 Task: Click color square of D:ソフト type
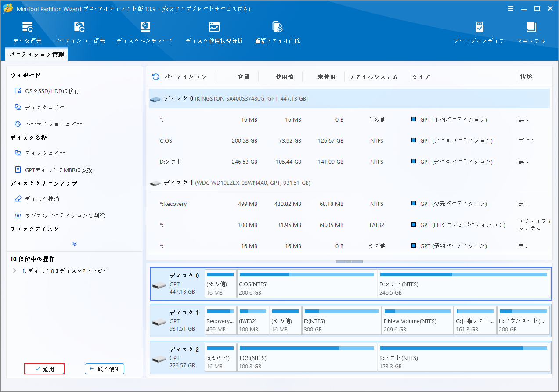pos(414,162)
